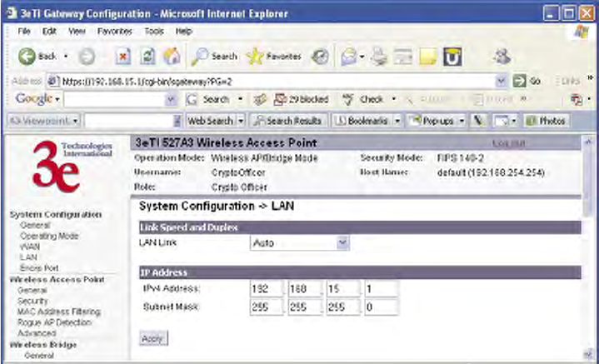Open the Operating Mode link
The height and width of the screenshot is (364, 599).
(49, 236)
